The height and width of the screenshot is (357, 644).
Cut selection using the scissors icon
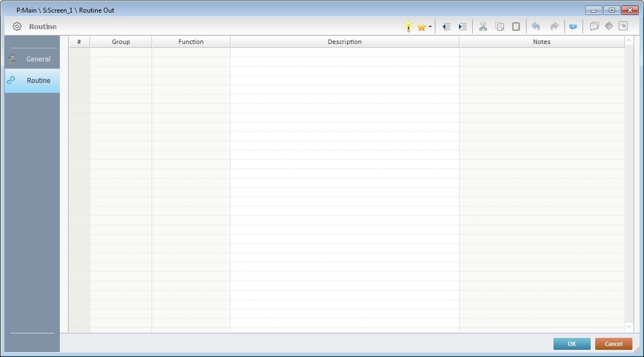click(483, 26)
